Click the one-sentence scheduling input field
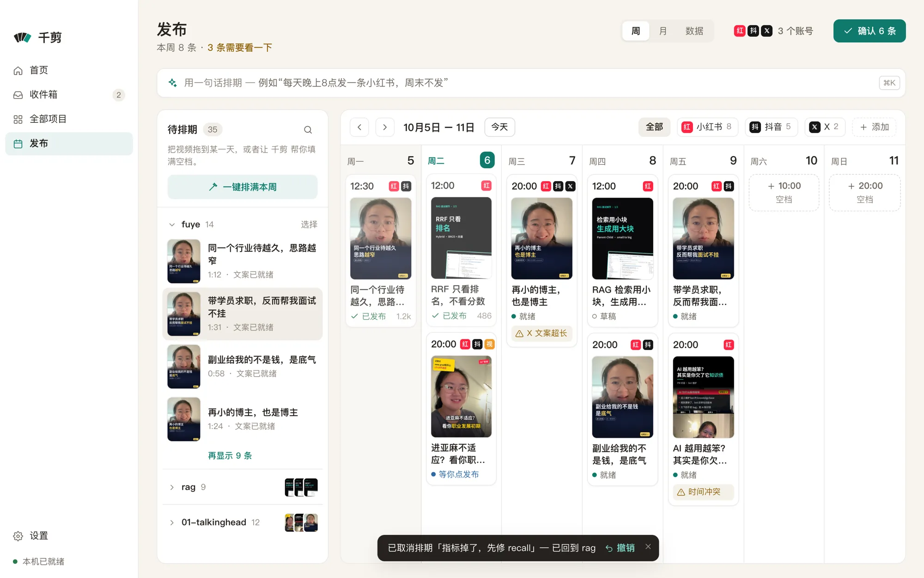Image resolution: width=924 pixels, height=578 pixels. [531, 83]
